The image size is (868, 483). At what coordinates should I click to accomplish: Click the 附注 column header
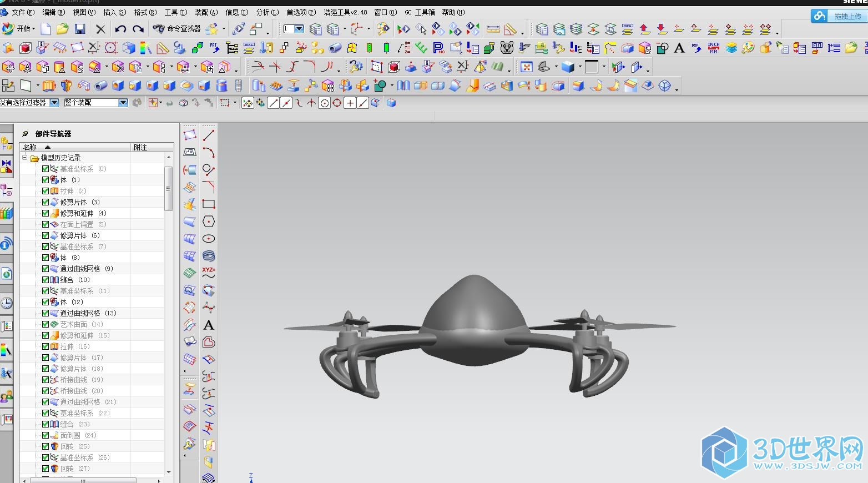[152, 147]
